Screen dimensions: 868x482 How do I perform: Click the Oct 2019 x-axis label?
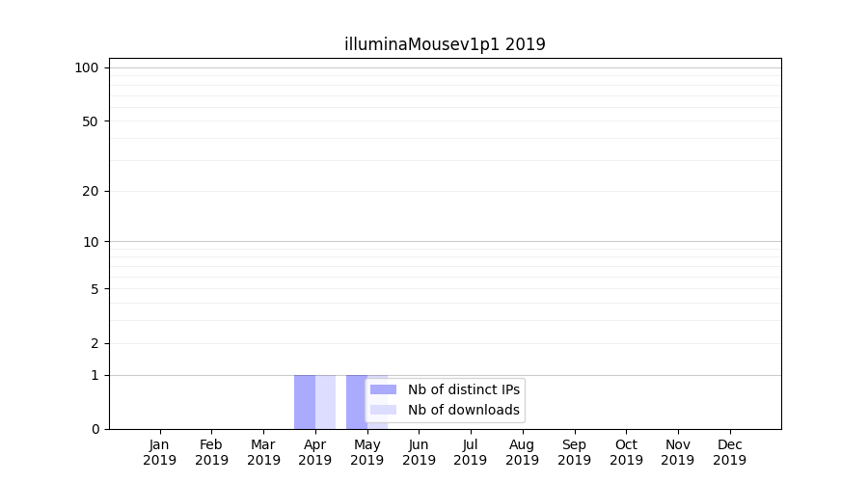coord(626,452)
